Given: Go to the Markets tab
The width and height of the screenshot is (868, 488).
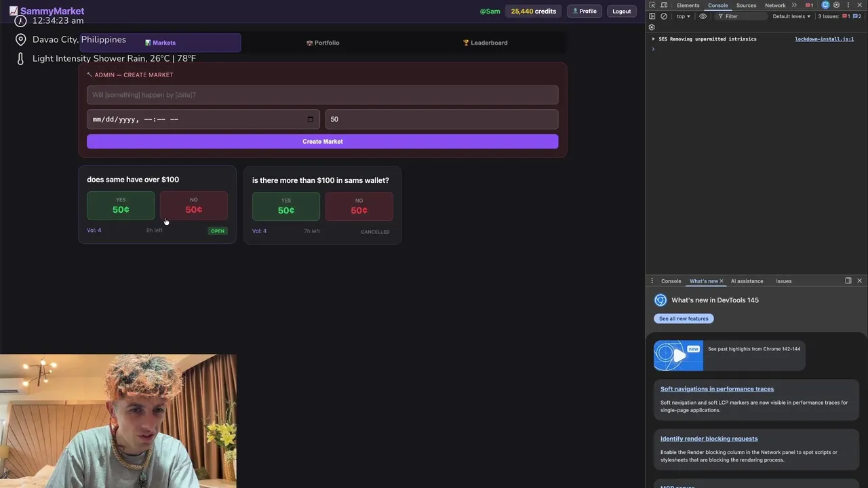Looking at the screenshot, I should click(x=160, y=43).
